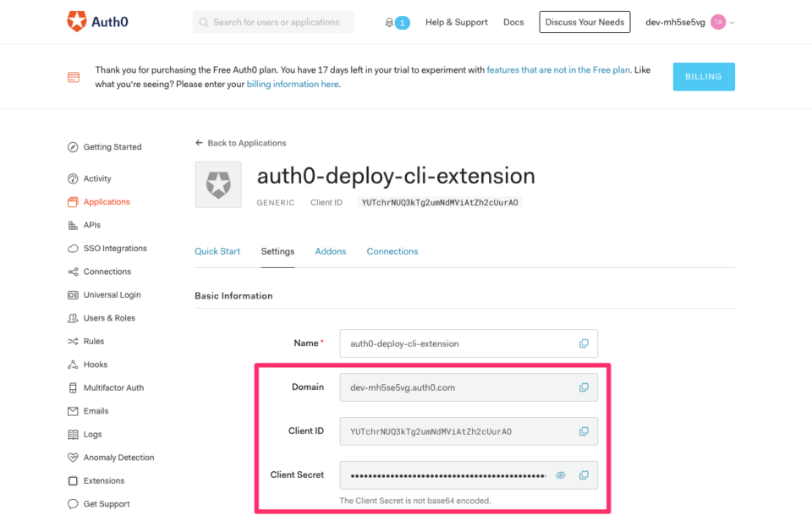Copy the Client ID value

click(584, 431)
